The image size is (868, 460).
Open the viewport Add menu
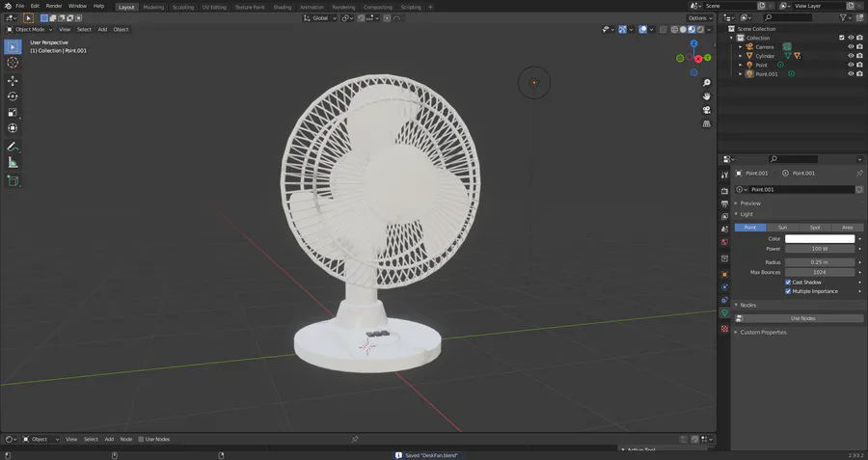pyautogui.click(x=102, y=29)
